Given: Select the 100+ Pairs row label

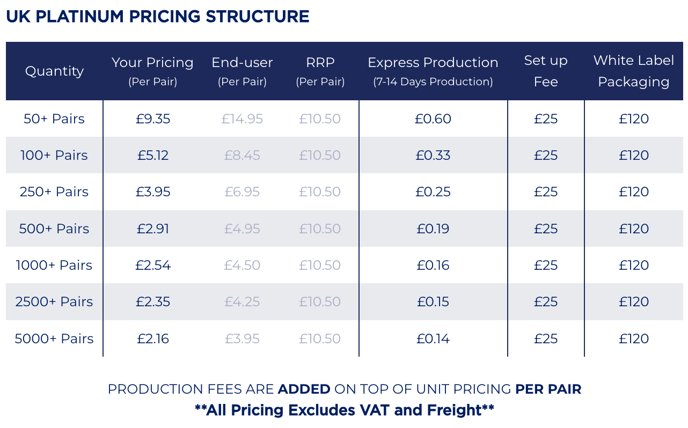Looking at the screenshot, I should tap(54, 156).
